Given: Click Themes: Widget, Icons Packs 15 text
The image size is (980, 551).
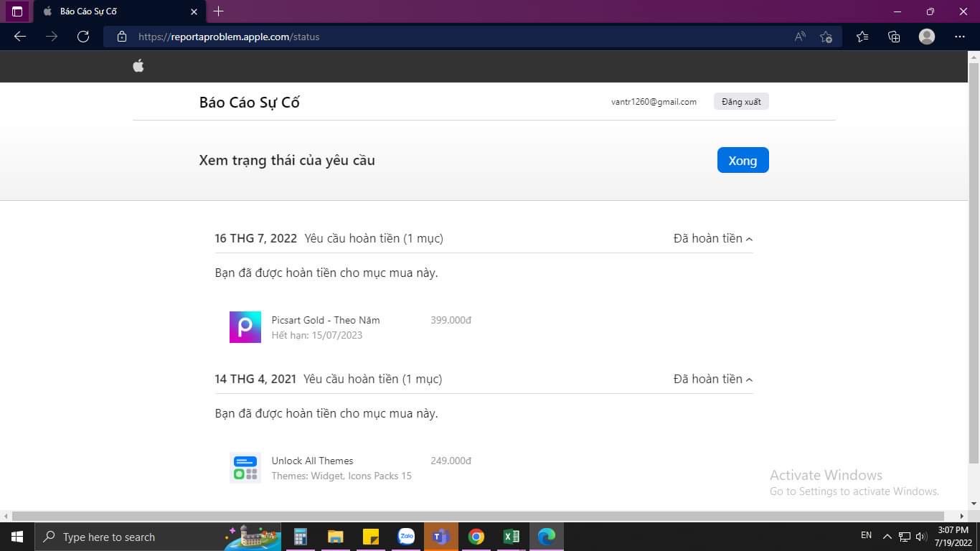Looking at the screenshot, I should [341, 476].
